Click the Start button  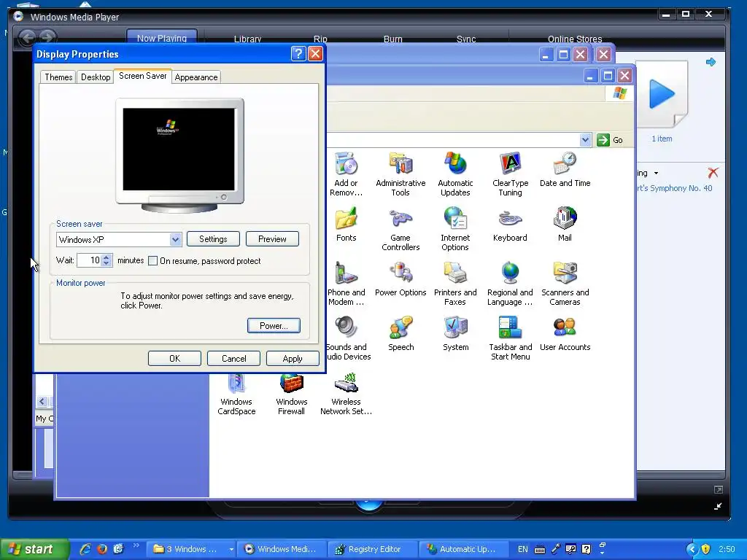[x=34, y=549]
